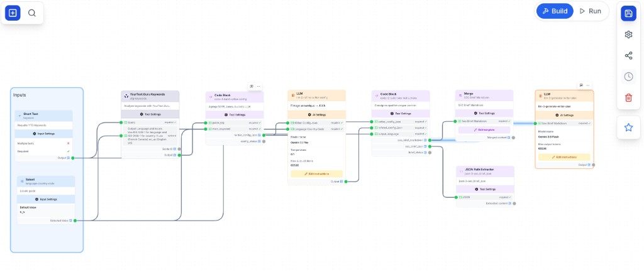The image size is (644, 272).
Task: Click the share workflow icon
Action: [628, 55]
